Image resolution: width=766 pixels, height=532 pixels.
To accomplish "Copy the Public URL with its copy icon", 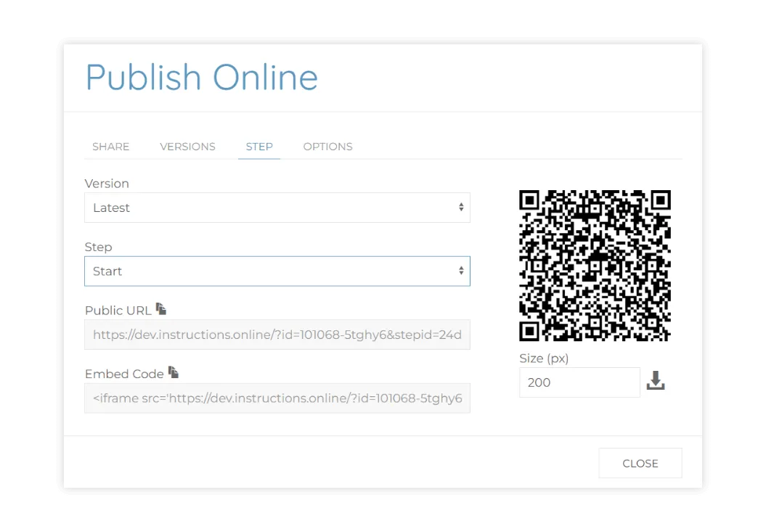I will click(161, 308).
